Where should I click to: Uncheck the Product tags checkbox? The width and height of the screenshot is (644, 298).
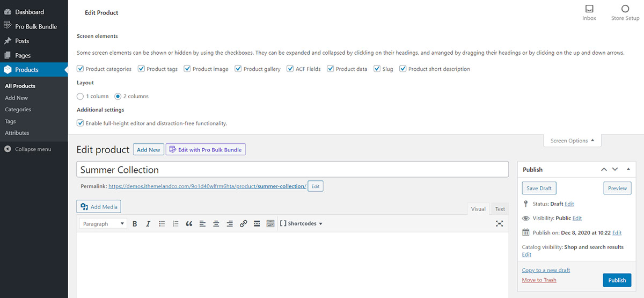(x=142, y=69)
